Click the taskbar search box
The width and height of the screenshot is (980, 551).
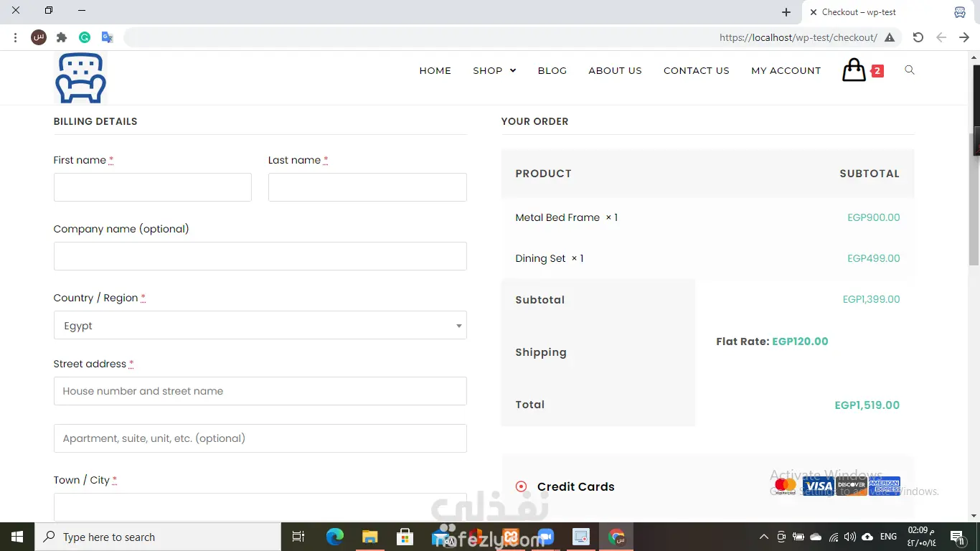(158, 537)
